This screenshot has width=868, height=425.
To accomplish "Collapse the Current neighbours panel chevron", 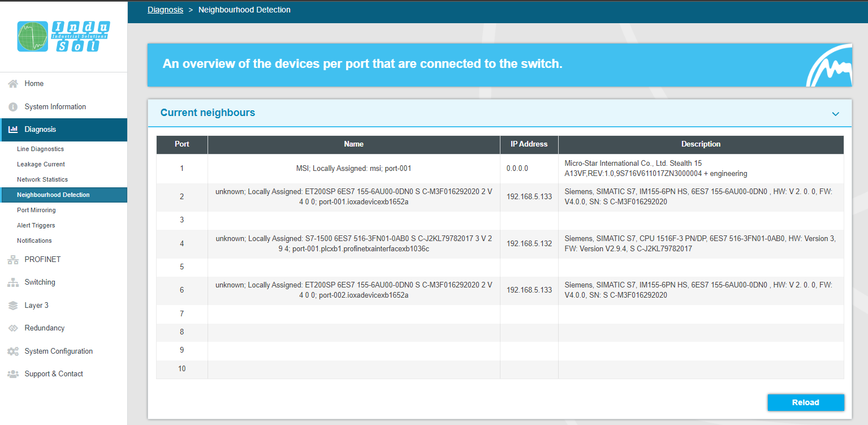I will 835,114.
